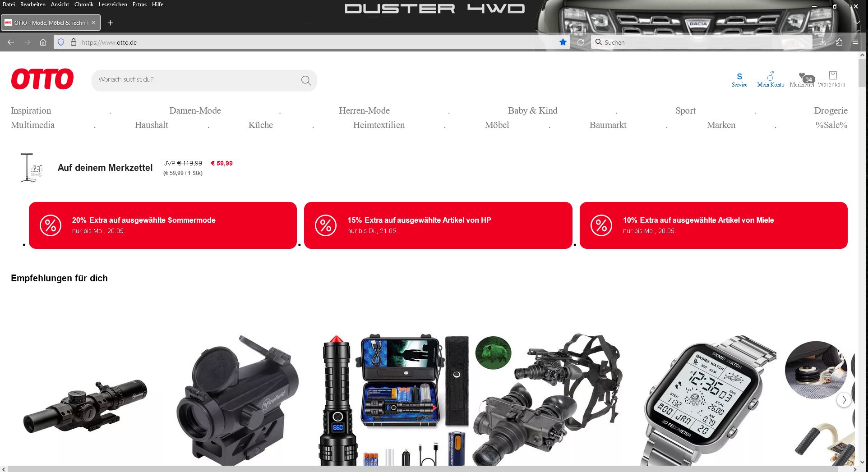Go back with the browser back arrow

click(11, 42)
